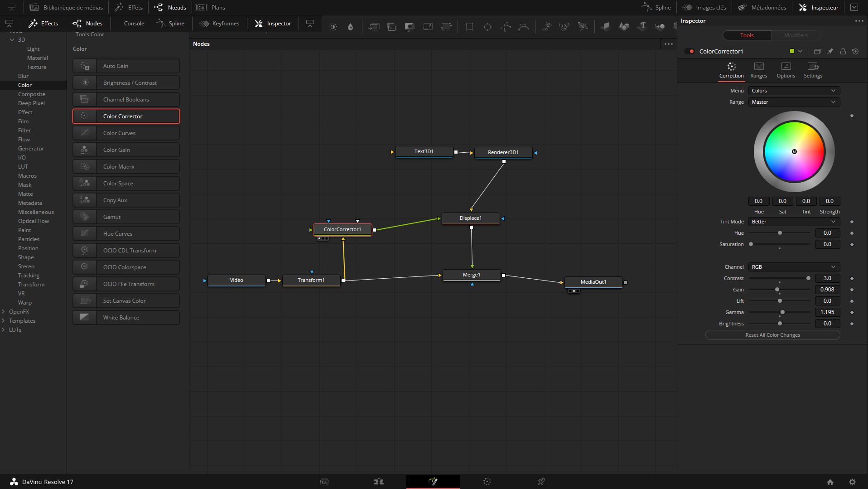Open the Métadonnées panel
This screenshot has width=868, height=489.
tap(762, 7)
